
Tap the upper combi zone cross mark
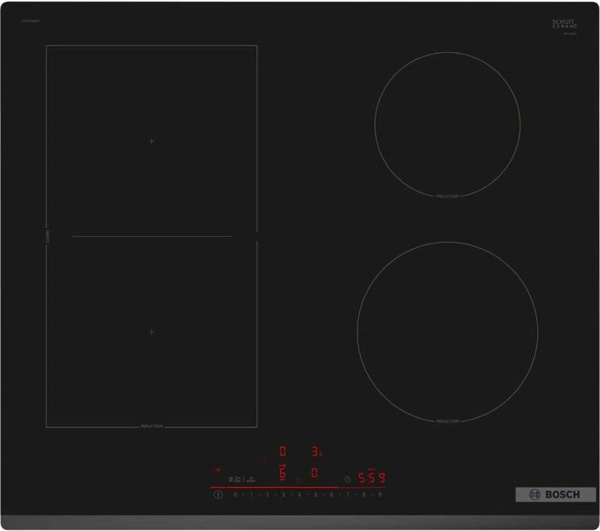click(x=152, y=141)
